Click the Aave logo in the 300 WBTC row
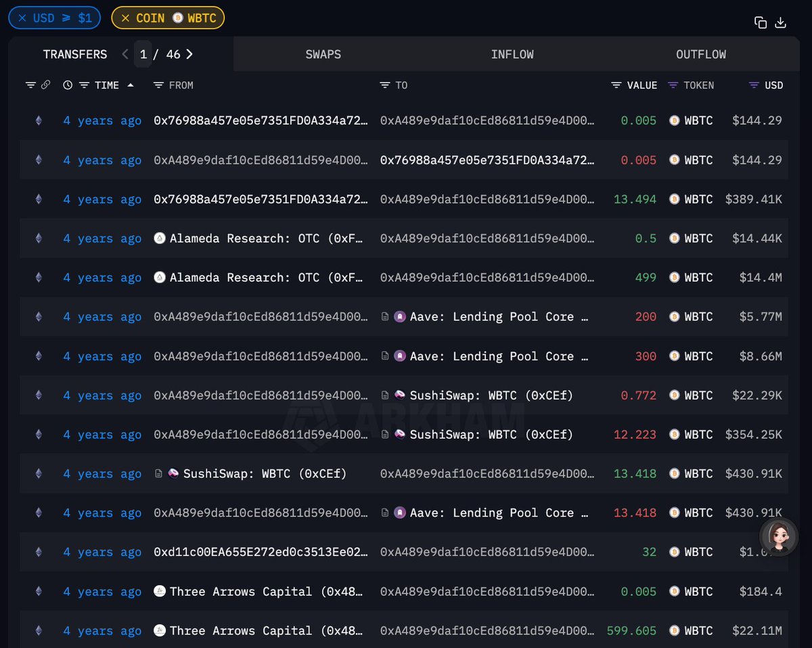 (x=400, y=356)
